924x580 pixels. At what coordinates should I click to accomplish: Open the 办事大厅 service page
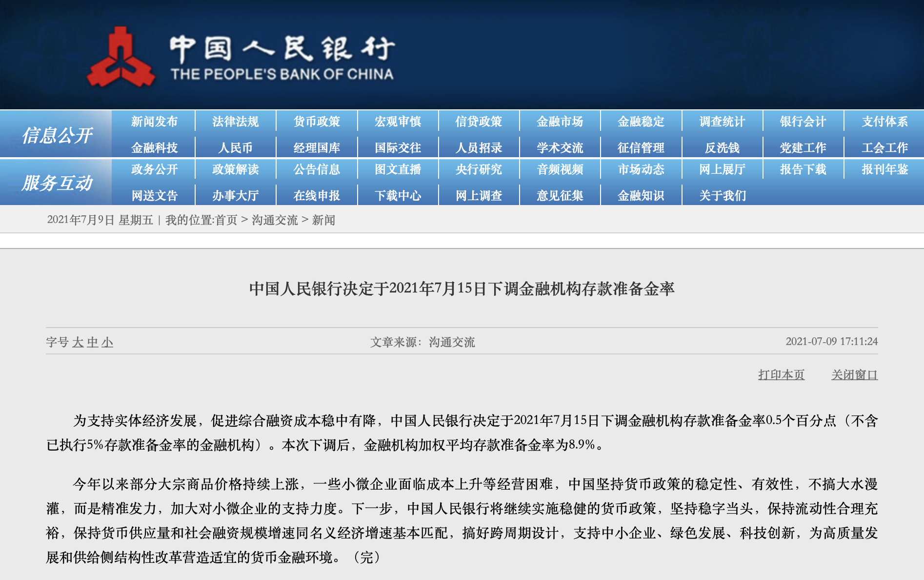(236, 195)
